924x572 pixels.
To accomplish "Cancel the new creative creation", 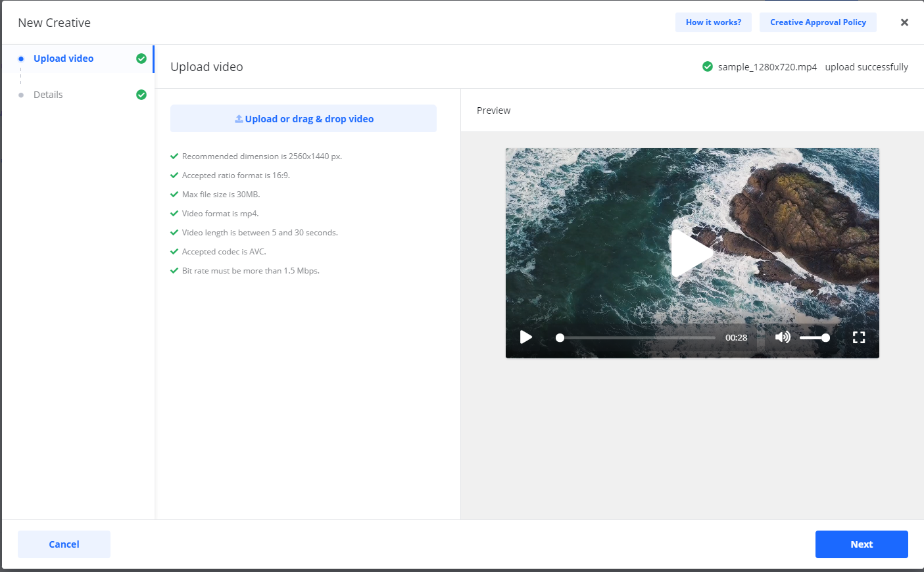I will click(x=64, y=544).
